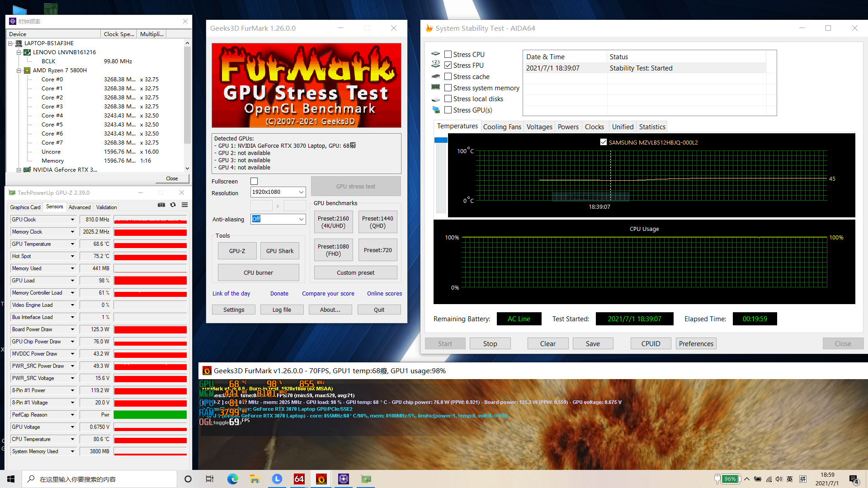Click AIDA64 Preferences button
The image size is (868, 488).
tap(696, 344)
